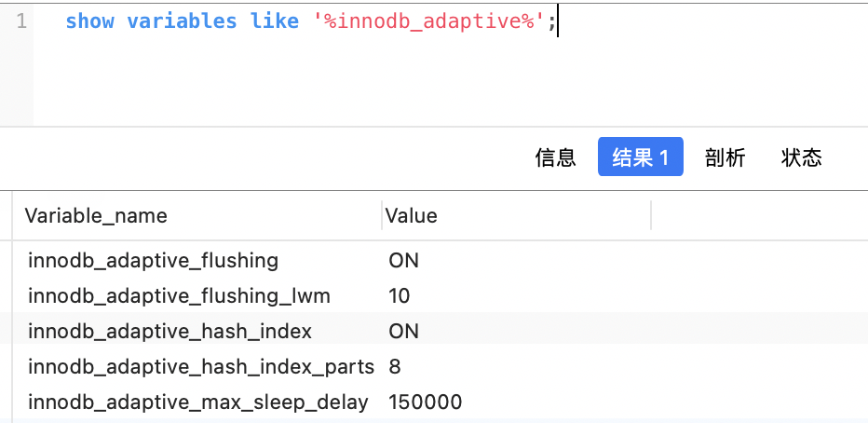Screen dimensions: 868x423
Task: Click ON value for innodb_adaptive_hash_index
Action: (x=403, y=331)
